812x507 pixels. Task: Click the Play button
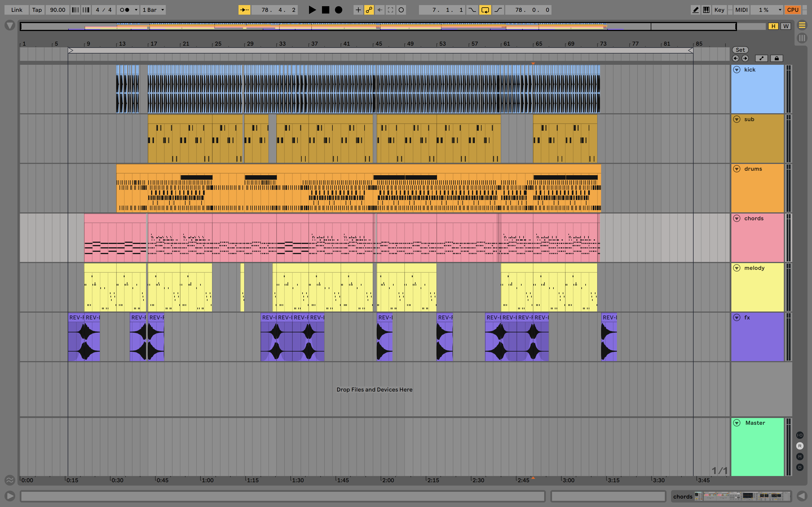tap(312, 10)
